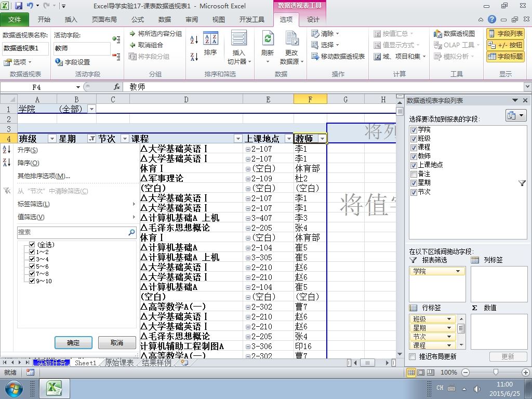
Task: Open the 清除 ribbon dropdown
Action: (325, 34)
